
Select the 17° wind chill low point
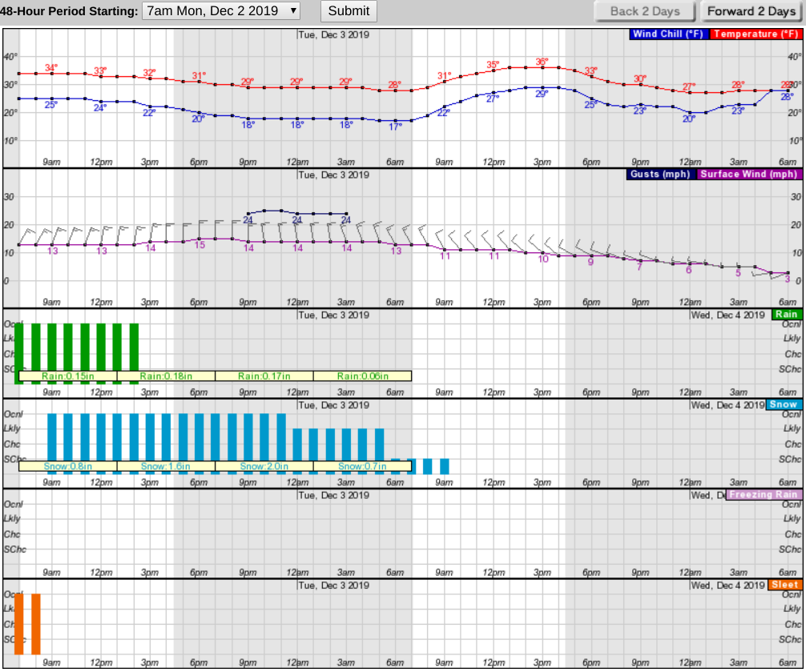[395, 121]
